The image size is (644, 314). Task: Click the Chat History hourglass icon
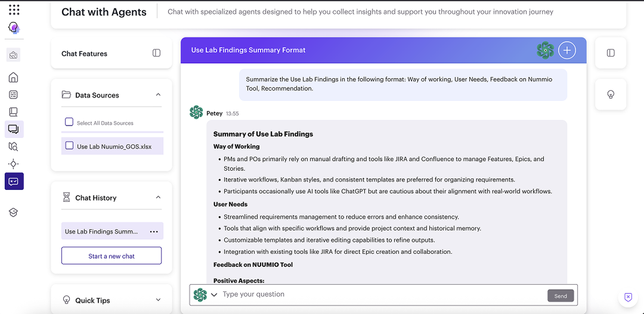pyautogui.click(x=66, y=198)
